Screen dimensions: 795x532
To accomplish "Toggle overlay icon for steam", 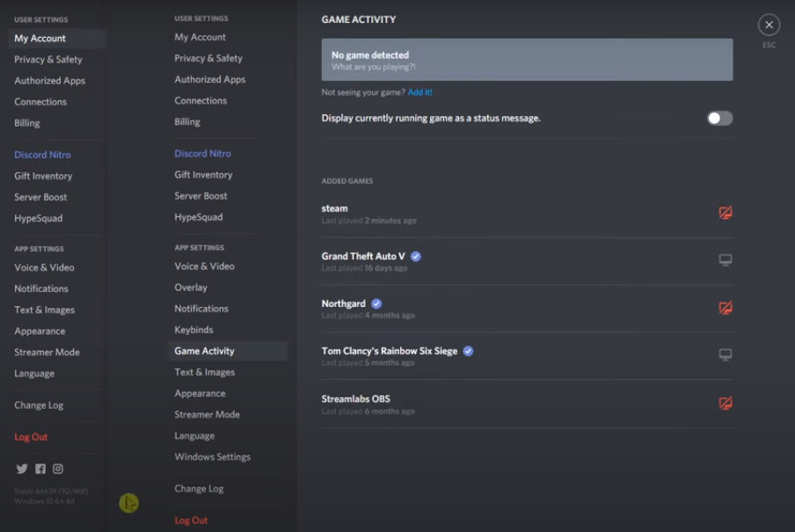I will (726, 213).
